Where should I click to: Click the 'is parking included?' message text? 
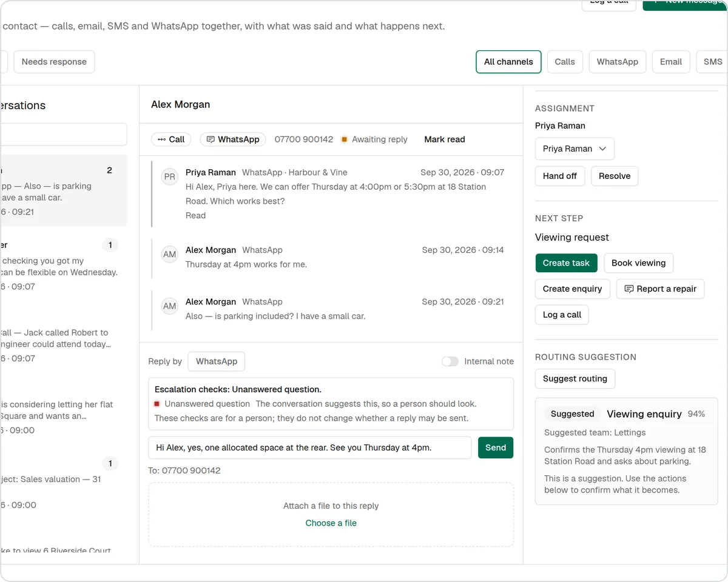pyautogui.click(x=275, y=316)
